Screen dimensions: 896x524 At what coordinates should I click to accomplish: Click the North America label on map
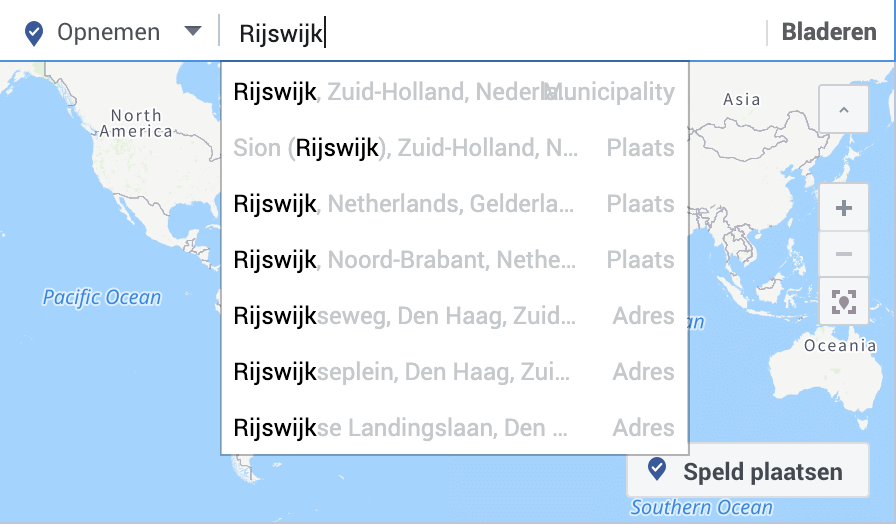click(x=136, y=124)
